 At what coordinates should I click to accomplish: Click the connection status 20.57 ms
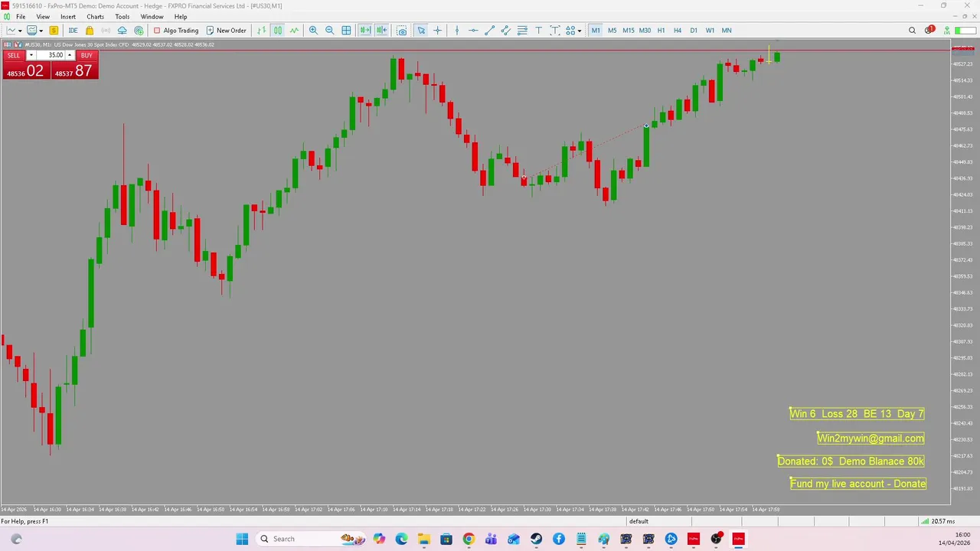pyautogui.click(x=937, y=521)
